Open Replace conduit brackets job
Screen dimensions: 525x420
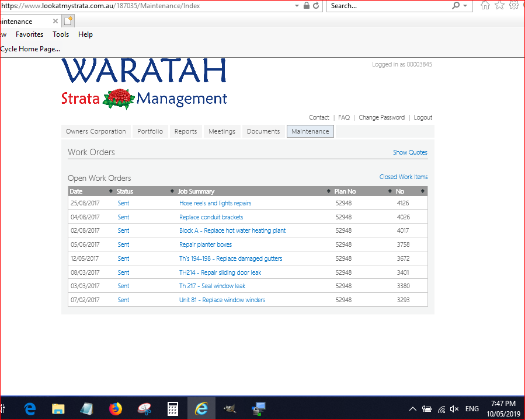[211, 217]
